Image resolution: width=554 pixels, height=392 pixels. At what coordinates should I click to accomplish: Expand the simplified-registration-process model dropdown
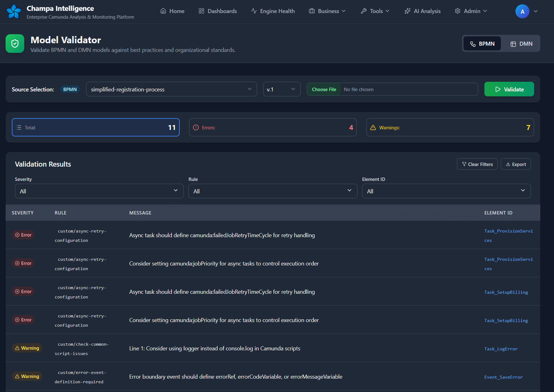171,90
